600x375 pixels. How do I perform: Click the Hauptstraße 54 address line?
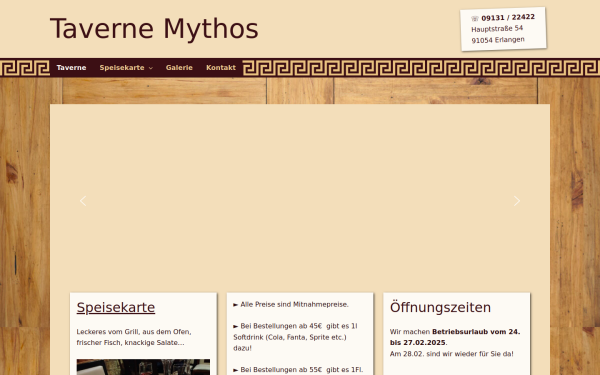tap(497, 29)
